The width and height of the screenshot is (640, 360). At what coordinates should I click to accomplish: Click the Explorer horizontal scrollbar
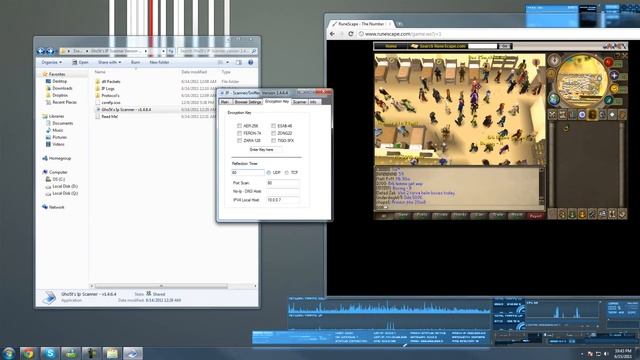pyautogui.click(x=161, y=286)
